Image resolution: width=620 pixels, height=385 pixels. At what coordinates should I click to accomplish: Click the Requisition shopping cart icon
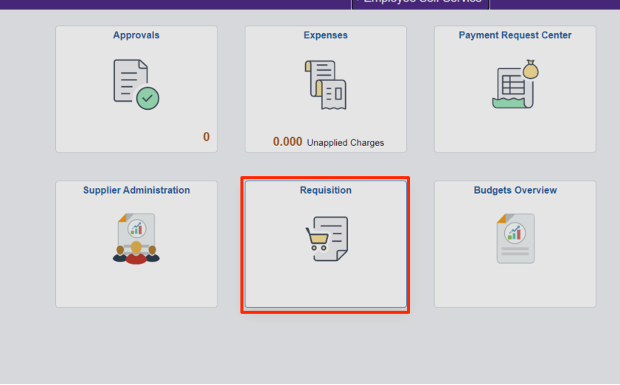pos(327,238)
